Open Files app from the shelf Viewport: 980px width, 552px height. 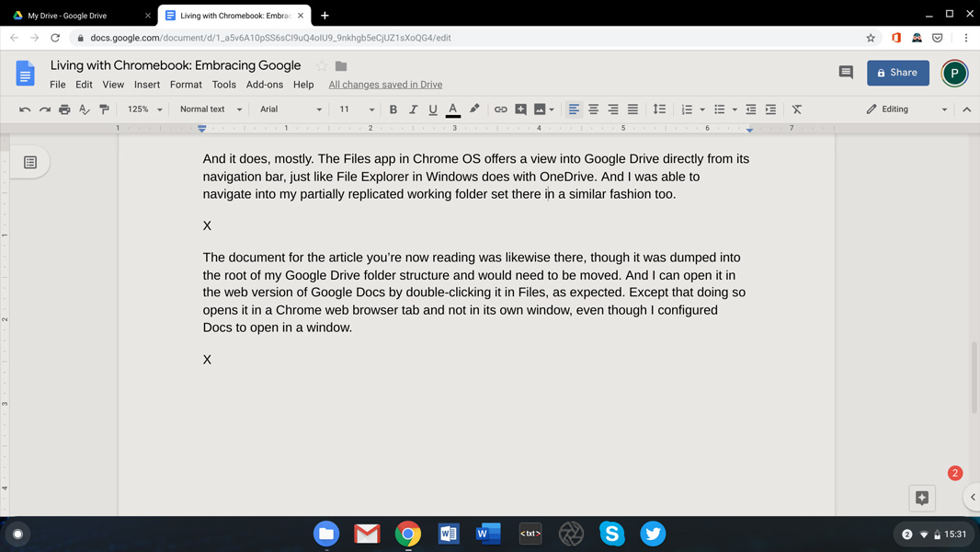(326, 534)
